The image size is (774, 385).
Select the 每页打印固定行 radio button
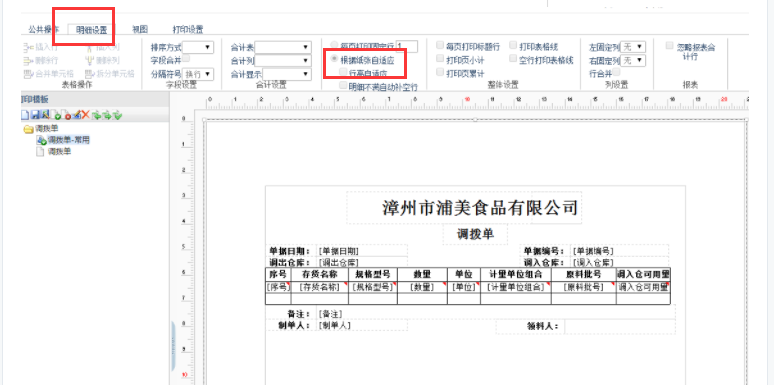click(335, 46)
